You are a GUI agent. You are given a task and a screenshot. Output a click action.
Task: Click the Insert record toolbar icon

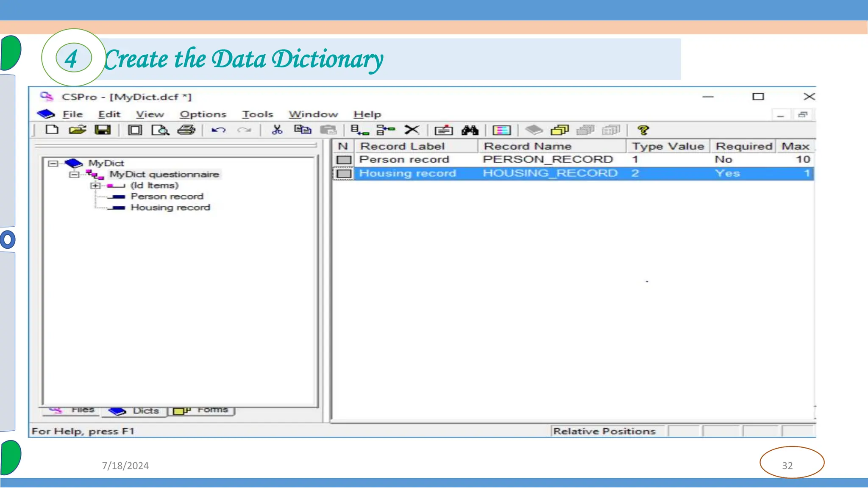point(386,130)
